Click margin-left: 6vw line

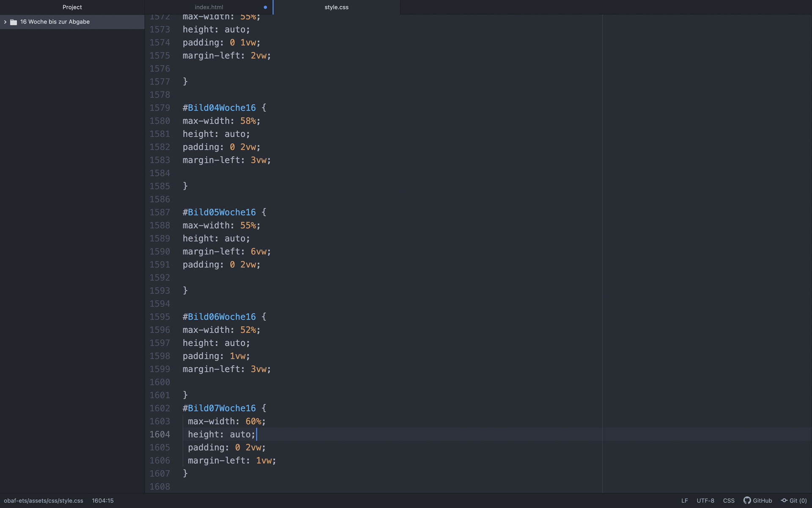pyautogui.click(x=227, y=251)
